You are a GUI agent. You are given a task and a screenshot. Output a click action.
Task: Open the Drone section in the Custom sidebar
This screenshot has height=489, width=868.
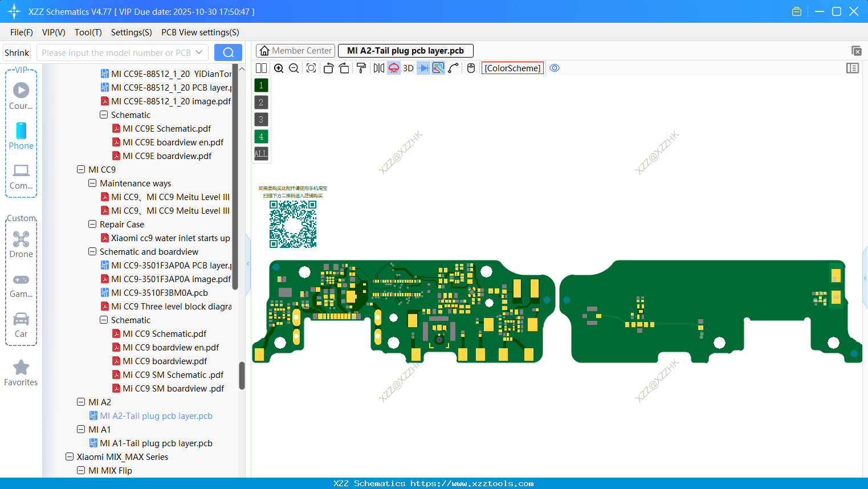pos(21,244)
